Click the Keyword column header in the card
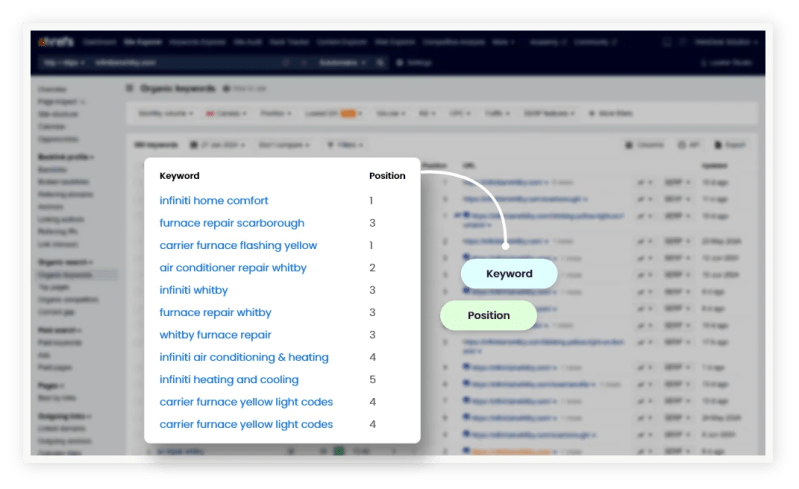The height and width of the screenshot is (489, 799). 179,176
